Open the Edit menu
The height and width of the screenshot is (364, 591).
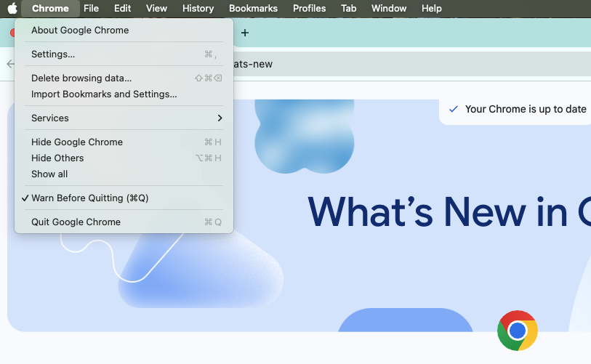(x=123, y=8)
